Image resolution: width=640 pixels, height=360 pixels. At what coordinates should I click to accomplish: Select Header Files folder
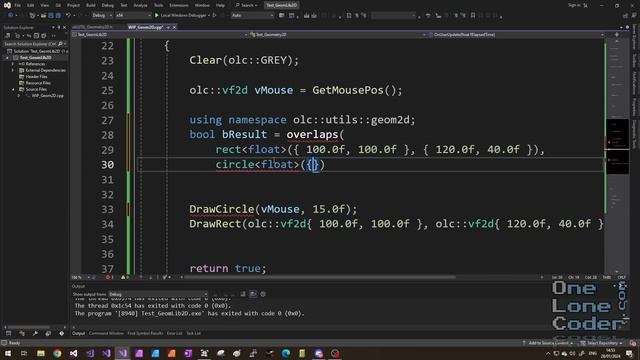point(36,77)
